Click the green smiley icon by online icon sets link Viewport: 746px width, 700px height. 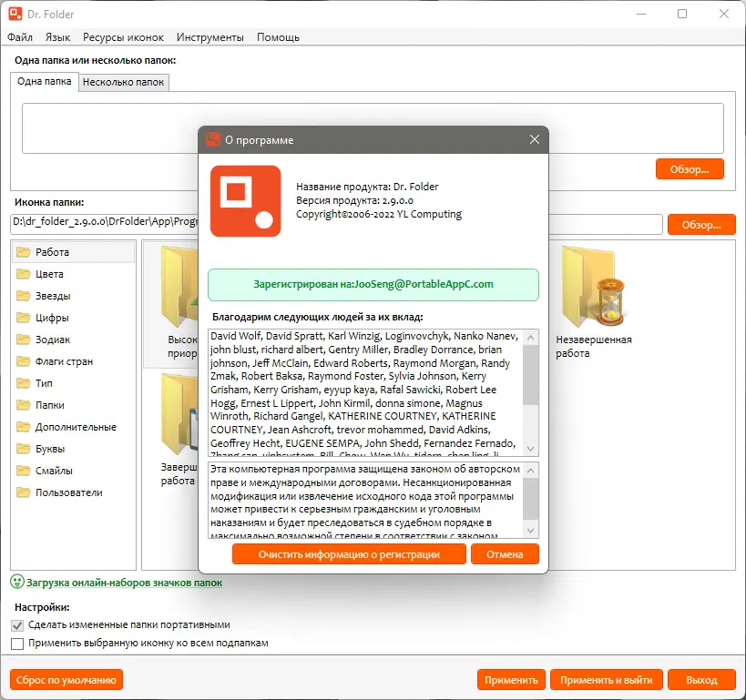click(x=17, y=582)
